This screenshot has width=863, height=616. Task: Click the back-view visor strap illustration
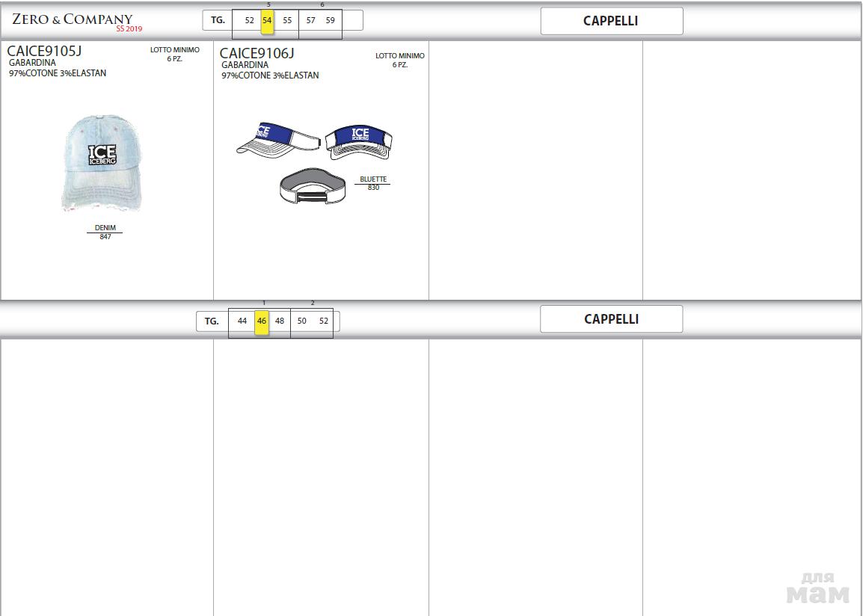click(x=313, y=187)
